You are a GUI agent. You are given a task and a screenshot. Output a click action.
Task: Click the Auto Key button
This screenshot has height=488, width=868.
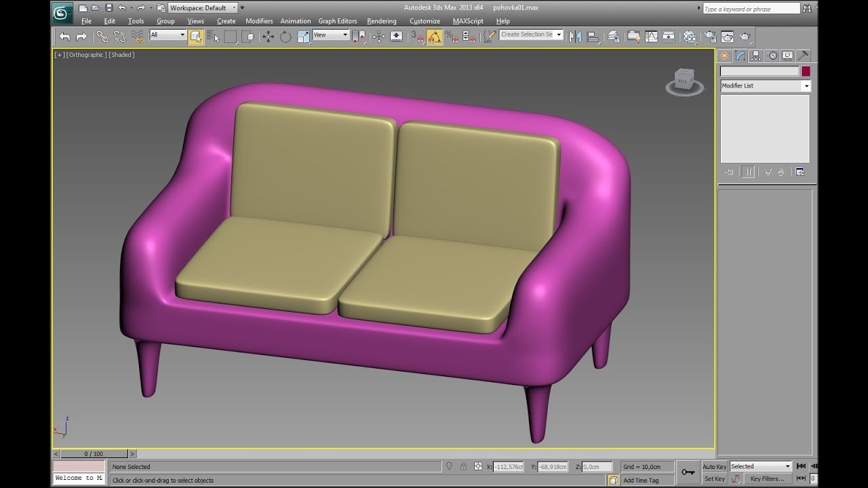coord(714,466)
